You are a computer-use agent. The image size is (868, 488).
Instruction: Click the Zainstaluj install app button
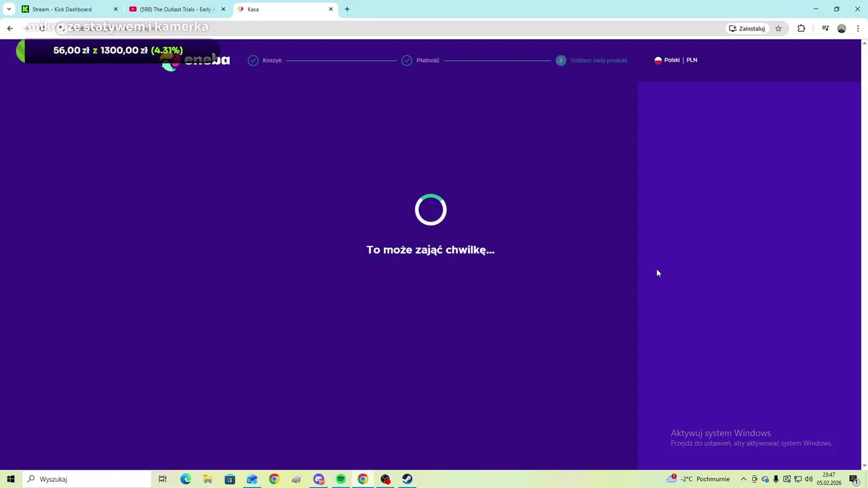[x=747, y=28]
